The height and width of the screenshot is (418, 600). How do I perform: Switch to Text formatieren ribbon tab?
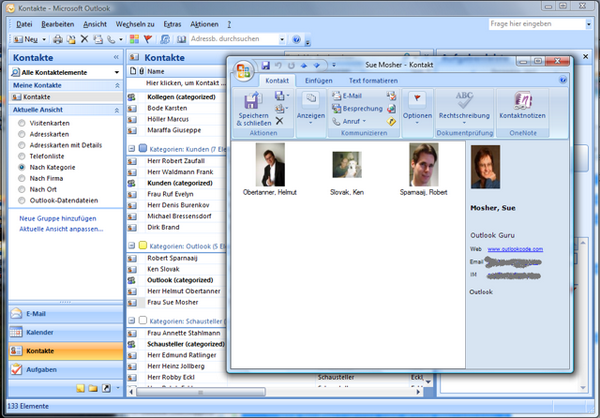point(373,81)
